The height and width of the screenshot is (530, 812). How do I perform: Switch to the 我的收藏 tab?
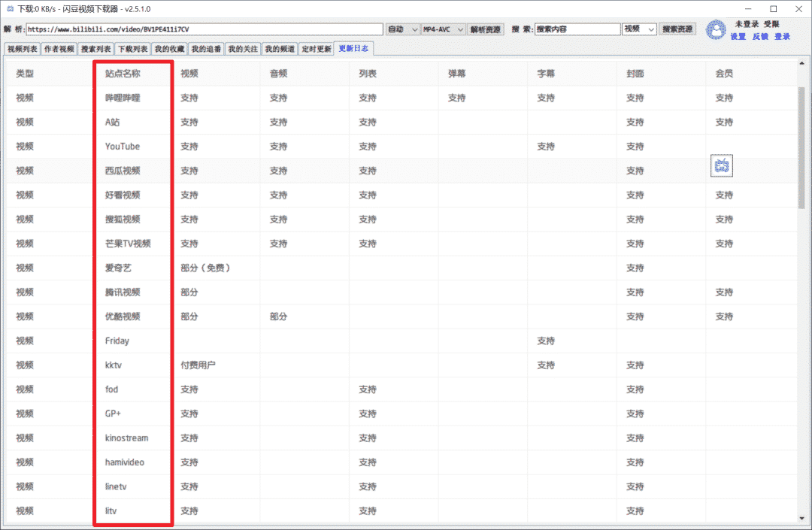click(169, 49)
